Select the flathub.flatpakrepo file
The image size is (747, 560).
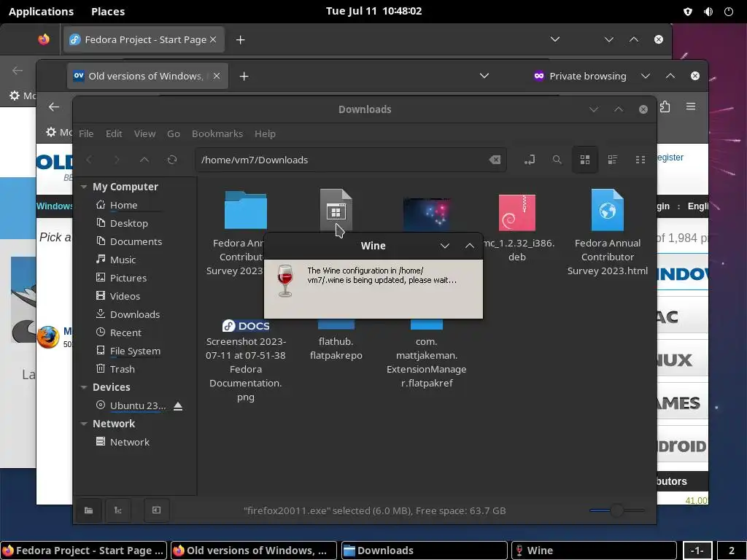pyautogui.click(x=336, y=349)
